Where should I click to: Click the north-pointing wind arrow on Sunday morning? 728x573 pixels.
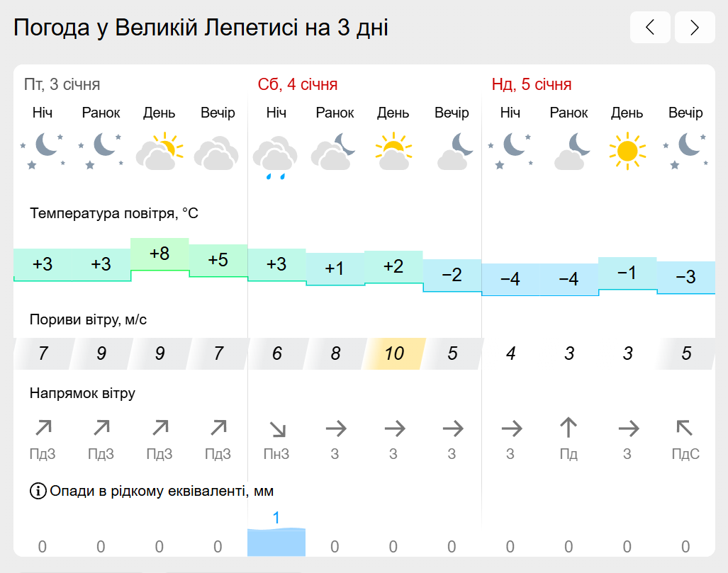(569, 427)
